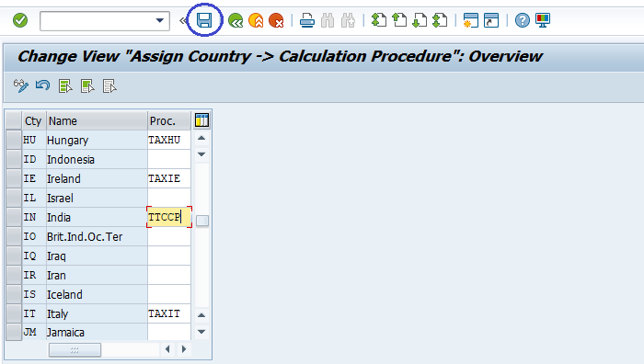Go to Next Page icon
The width and height of the screenshot is (644, 364).
[420, 20]
